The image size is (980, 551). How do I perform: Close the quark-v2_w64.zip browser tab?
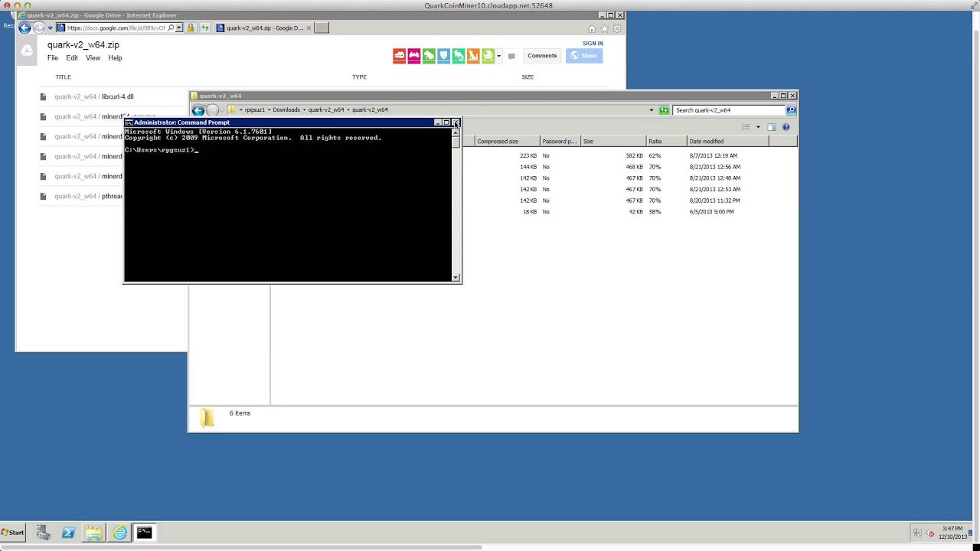(x=309, y=28)
